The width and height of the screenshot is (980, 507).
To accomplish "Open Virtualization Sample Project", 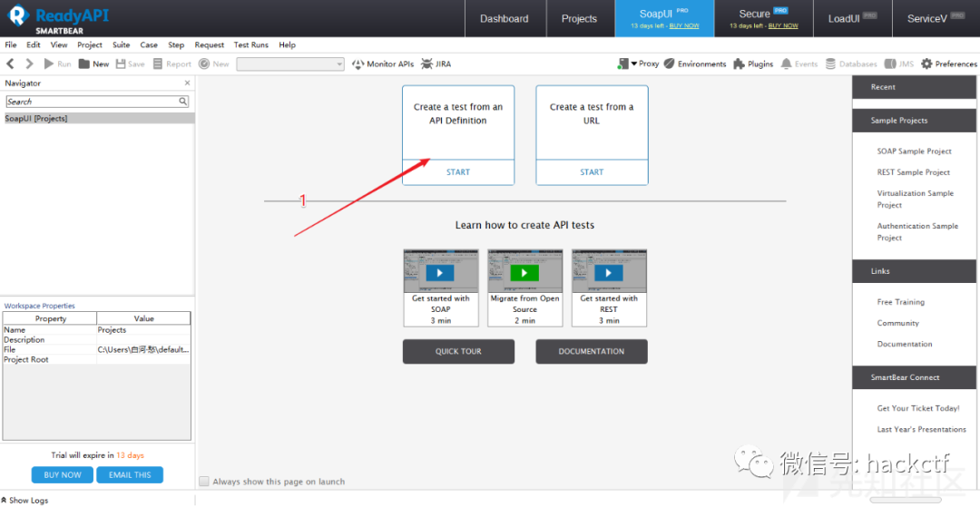I will (915, 200).
